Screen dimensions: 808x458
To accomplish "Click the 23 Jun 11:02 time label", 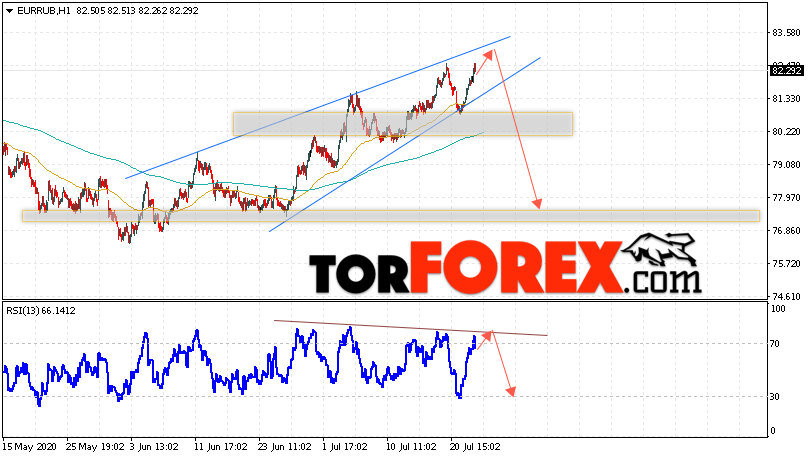I will pyautogui.click(x=285, y=447).
